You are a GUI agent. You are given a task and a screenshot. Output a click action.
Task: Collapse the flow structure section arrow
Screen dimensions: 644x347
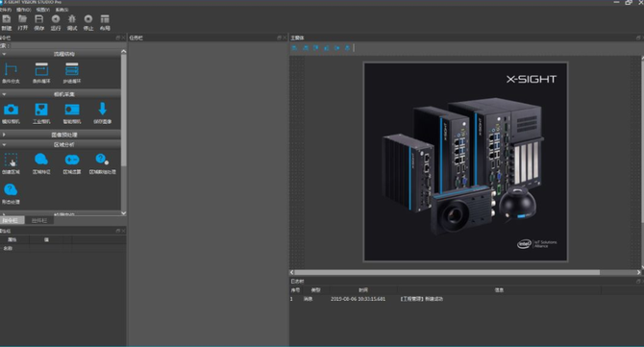click(4, 54)
